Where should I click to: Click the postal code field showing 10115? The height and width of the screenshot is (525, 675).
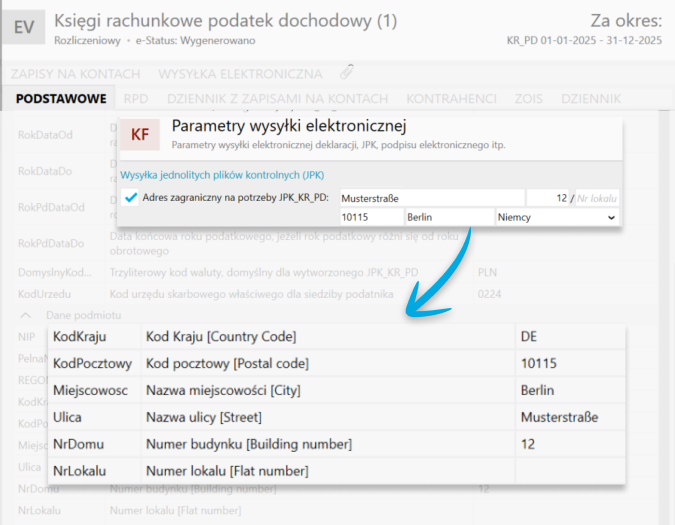pyautogui.click(x=369, y=217)
